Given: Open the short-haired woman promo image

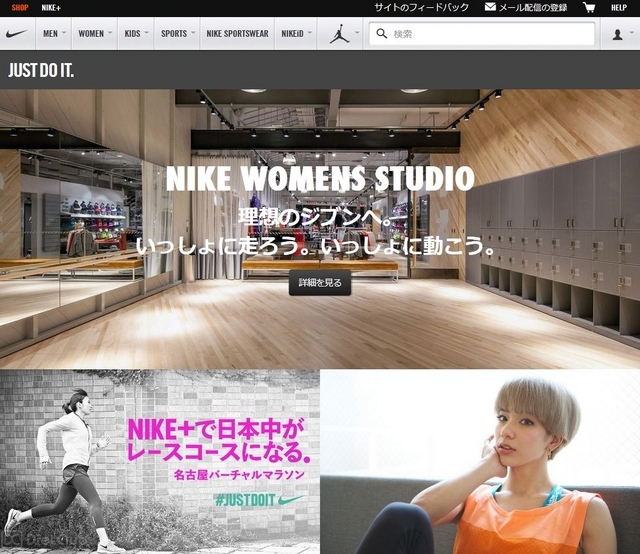Looking at the screenshot, I should 480,462.
